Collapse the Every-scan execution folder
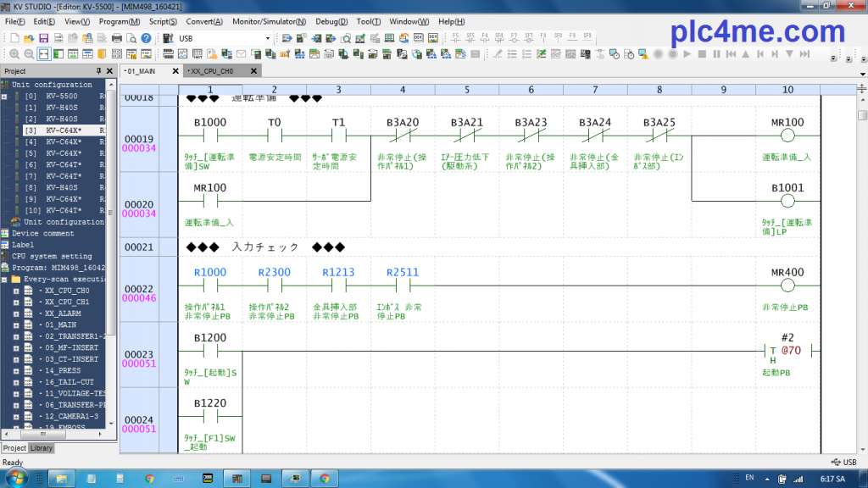The width and height of the screenshot is (868, 488). [5, 279]
